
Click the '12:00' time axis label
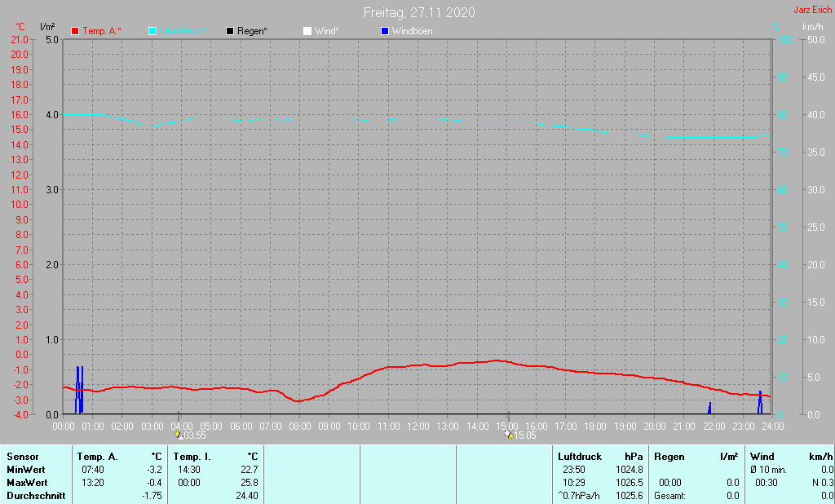click(x=418, y=427)
